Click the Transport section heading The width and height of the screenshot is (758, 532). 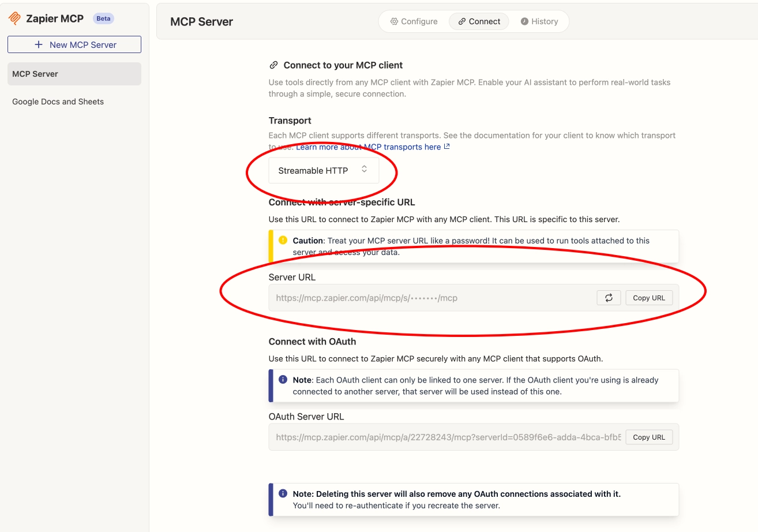tap(290, 121)
